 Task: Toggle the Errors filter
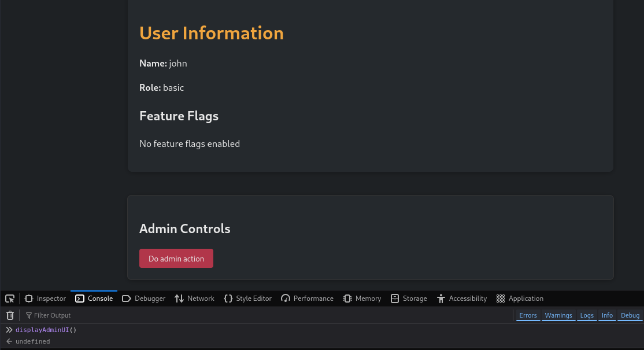528,315
